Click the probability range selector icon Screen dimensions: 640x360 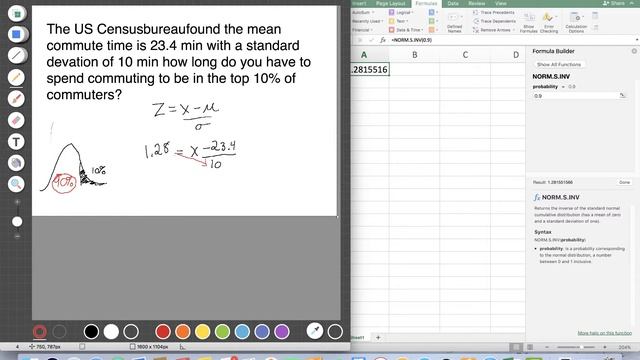tap(622, 96)
